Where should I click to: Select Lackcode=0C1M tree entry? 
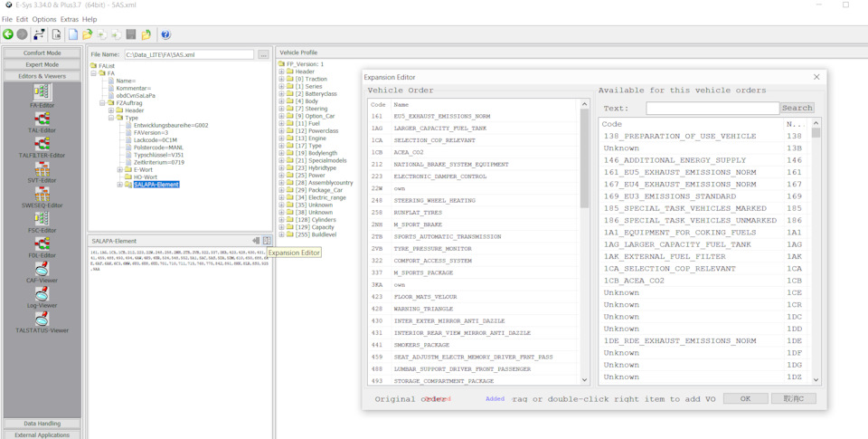click(x=155, y=140)
